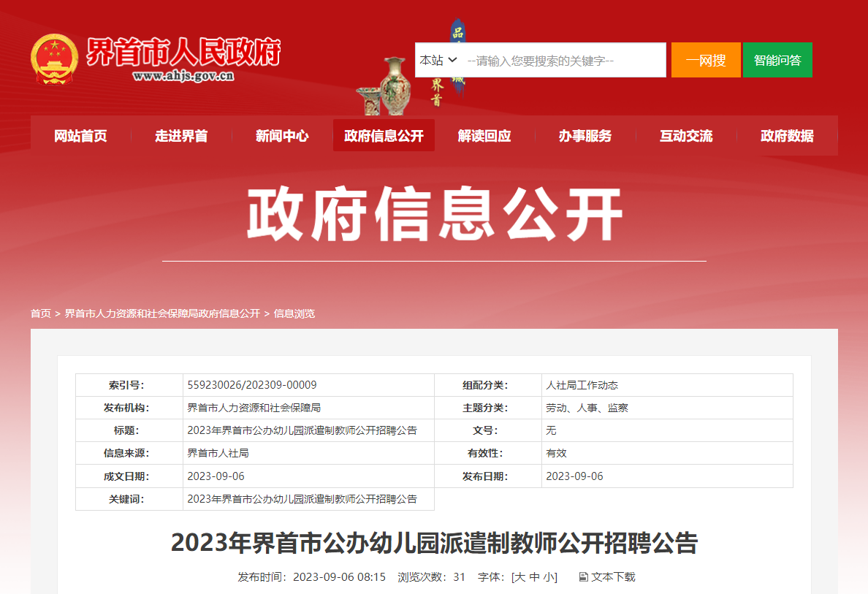Open the 办事服务 menu item
Screen dimensions: 868x594
(585, 136)
